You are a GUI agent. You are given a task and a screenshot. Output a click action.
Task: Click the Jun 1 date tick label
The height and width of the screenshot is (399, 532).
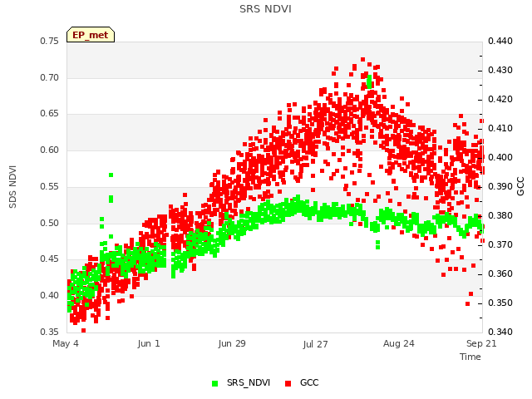click(149, 343)
